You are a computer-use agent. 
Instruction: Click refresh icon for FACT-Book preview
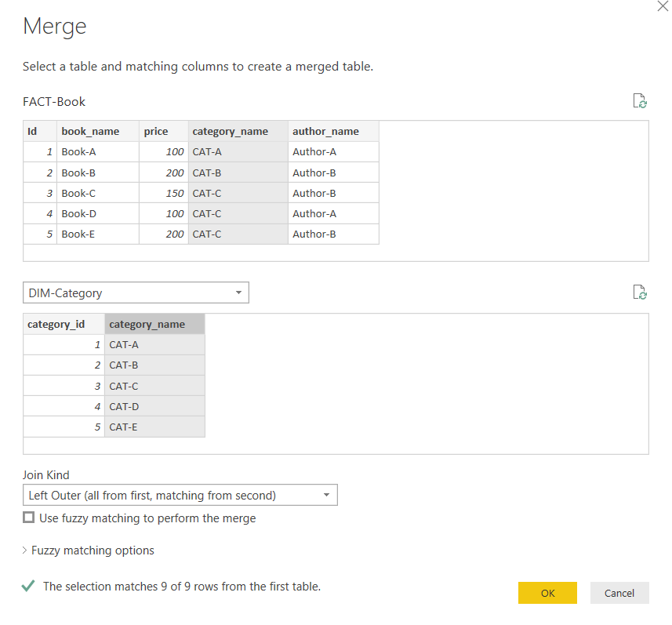point(640,101)
